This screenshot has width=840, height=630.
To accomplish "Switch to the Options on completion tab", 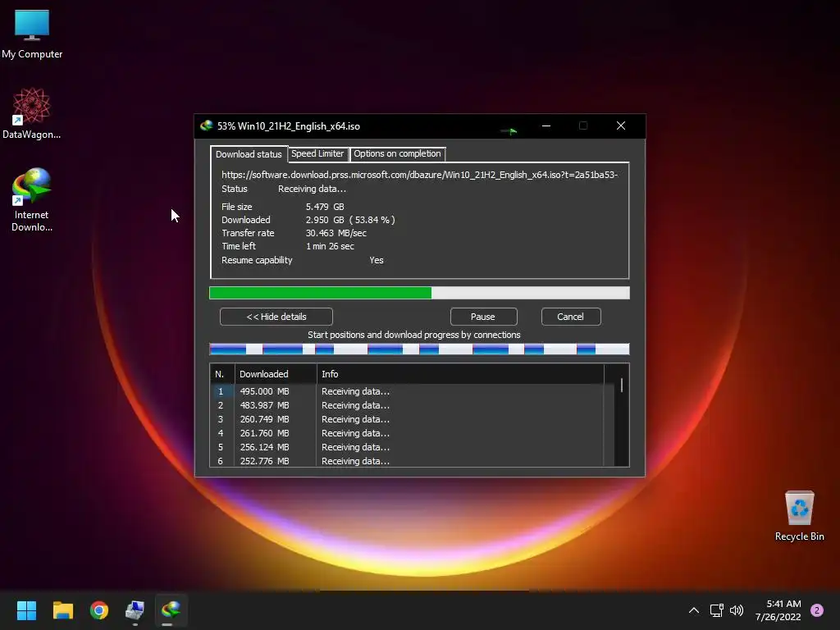I will point(397,153).
